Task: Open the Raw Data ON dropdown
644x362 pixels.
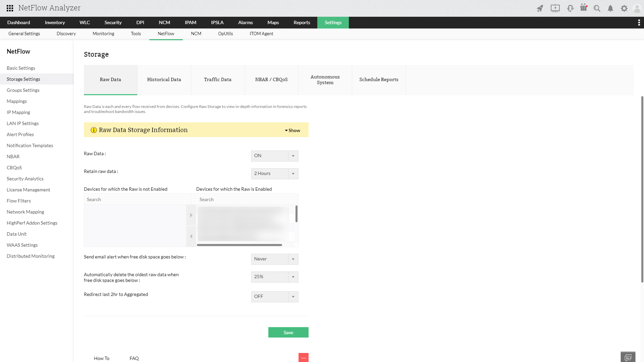Action: 274,156
